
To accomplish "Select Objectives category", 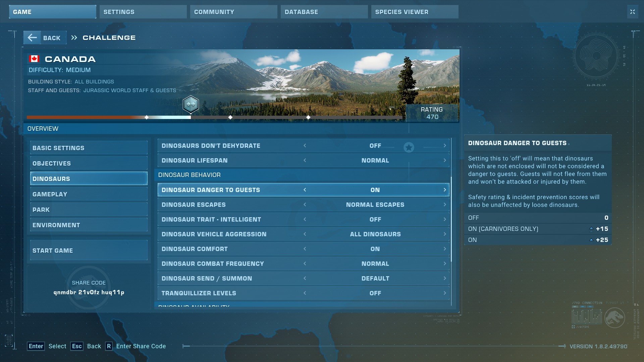I will click(x=89, y=163).
